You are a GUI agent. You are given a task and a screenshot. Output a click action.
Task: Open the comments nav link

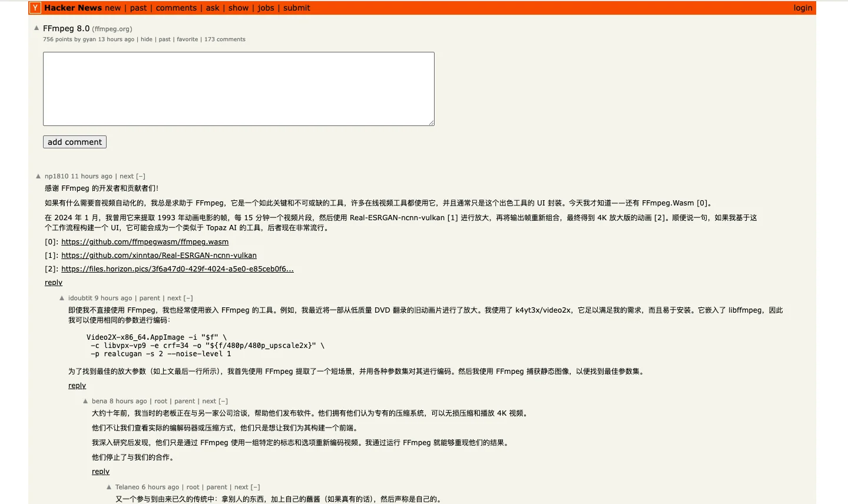click(176, 8)
